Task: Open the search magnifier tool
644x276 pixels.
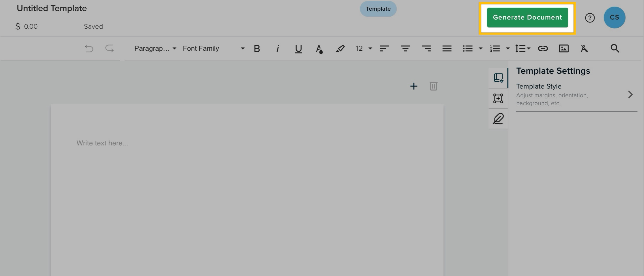Action: [615, 48]
